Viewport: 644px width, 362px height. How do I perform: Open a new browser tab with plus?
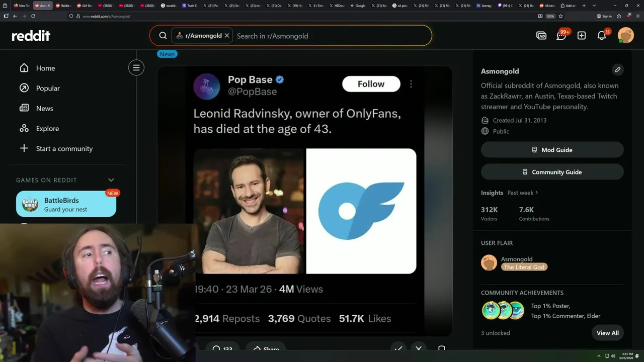(584, 6)
